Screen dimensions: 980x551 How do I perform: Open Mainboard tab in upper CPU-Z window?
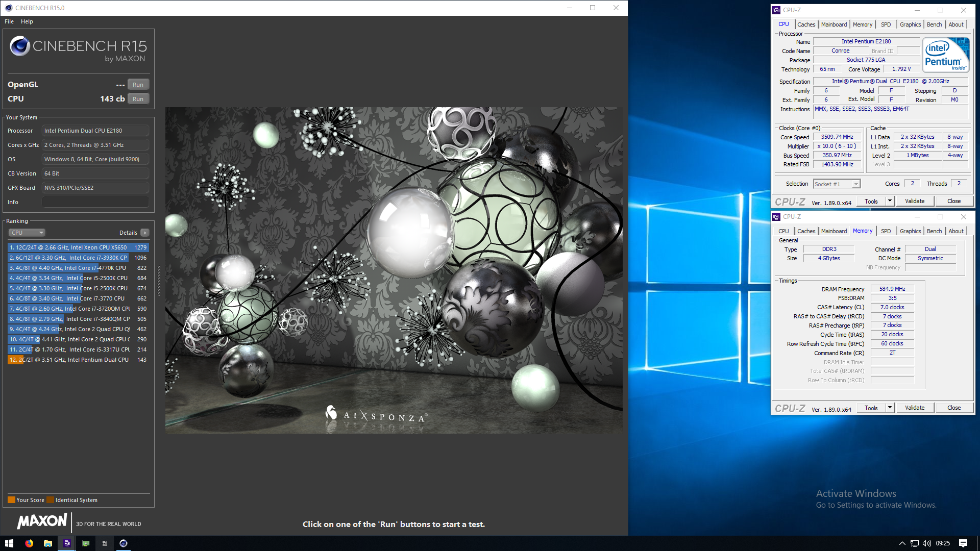click(834, 24)
